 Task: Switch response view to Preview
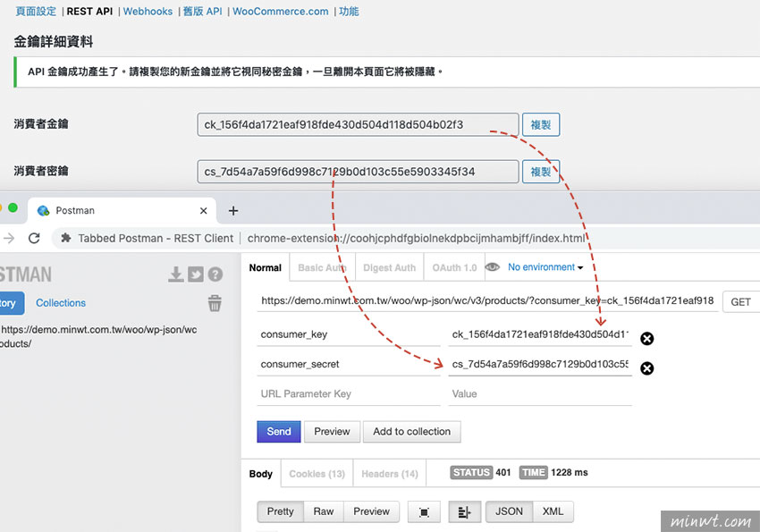pos(371,511)
